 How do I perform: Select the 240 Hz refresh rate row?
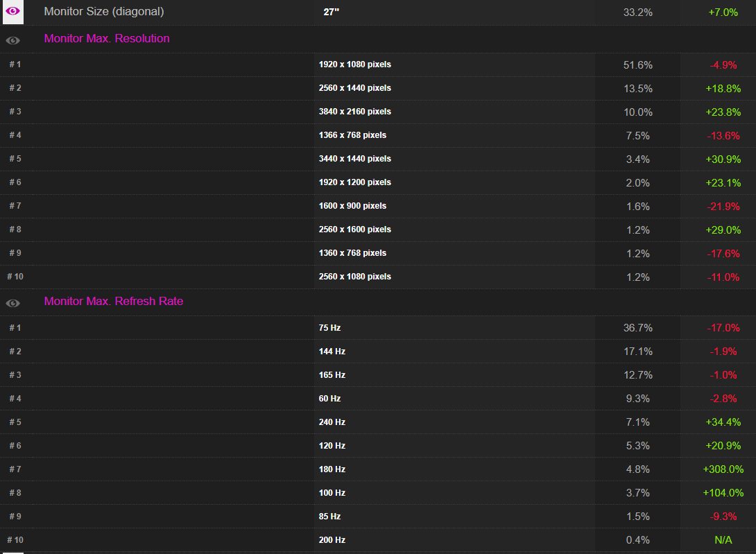pyautogui.click(x=378, y=422)
